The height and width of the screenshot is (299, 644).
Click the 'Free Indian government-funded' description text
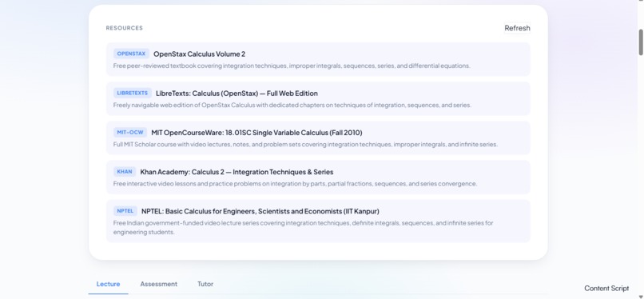303,228
